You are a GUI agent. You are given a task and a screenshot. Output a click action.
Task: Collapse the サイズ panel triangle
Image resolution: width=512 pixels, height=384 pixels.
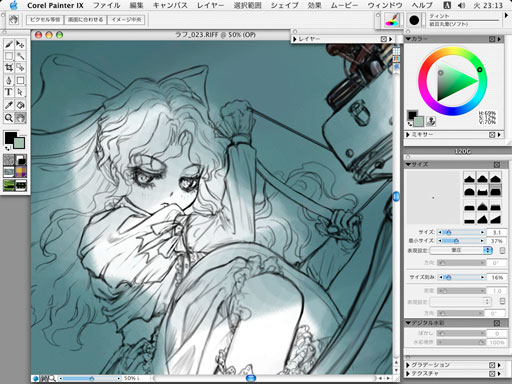point(408,165)
